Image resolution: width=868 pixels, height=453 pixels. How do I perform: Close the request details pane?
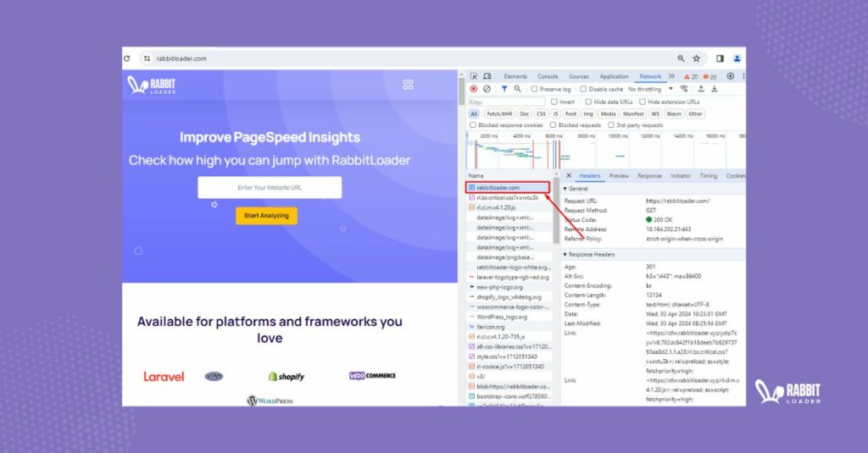(x=569, y=175)
